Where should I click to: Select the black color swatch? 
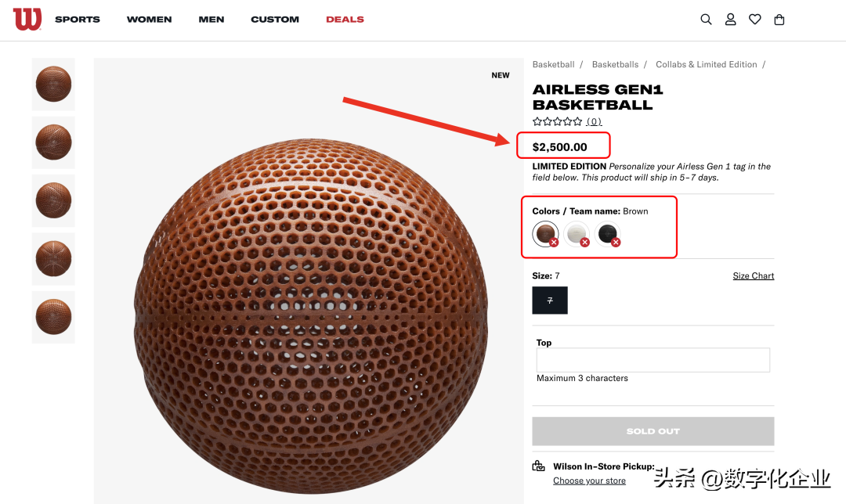(x=608, y=234)
